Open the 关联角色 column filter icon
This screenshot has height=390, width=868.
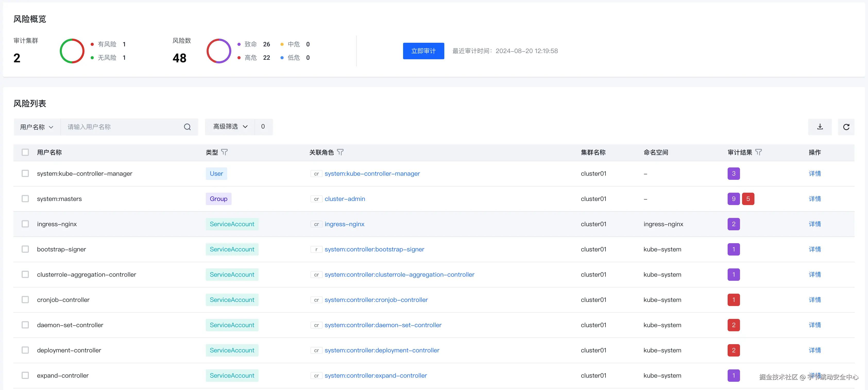340,152
